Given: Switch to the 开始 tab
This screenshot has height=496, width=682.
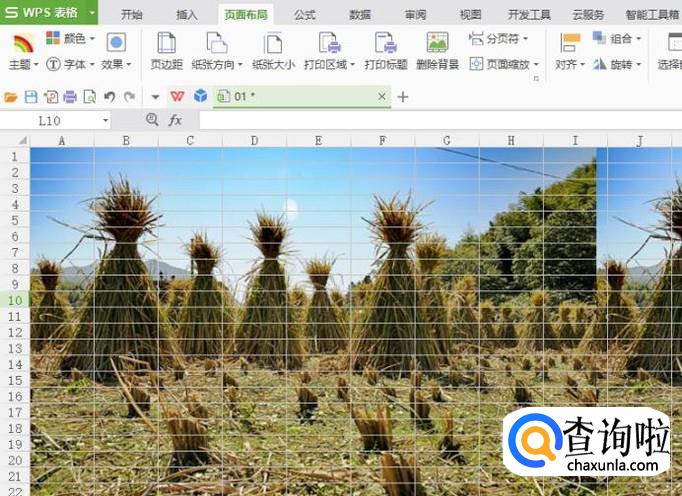Looking at the screenshot, I should click(131, 15).
